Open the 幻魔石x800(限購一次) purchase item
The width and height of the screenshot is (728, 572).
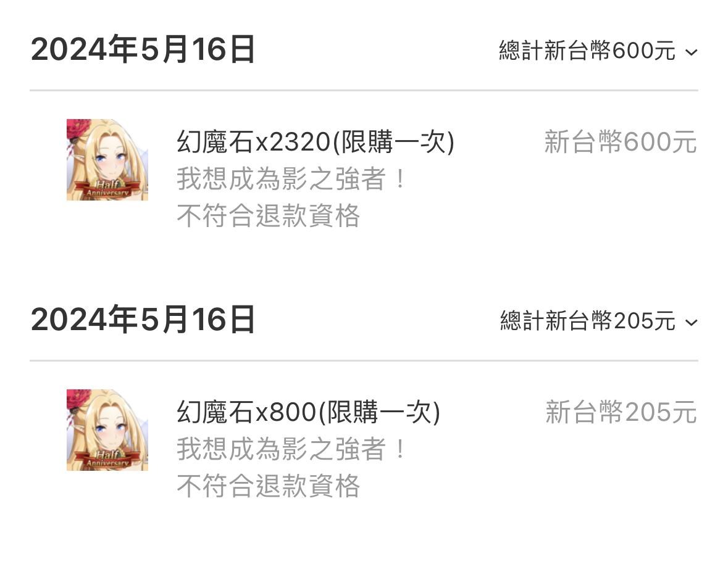click(308, 412)
